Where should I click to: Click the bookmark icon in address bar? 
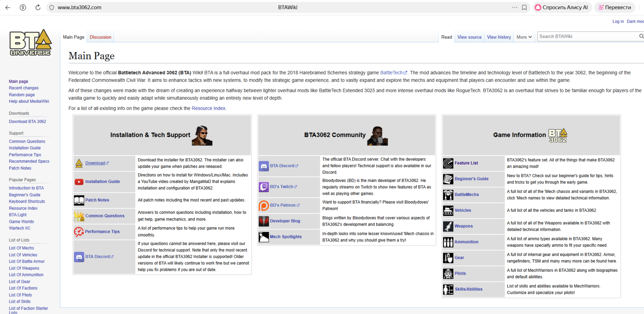[x=524, y=8]
